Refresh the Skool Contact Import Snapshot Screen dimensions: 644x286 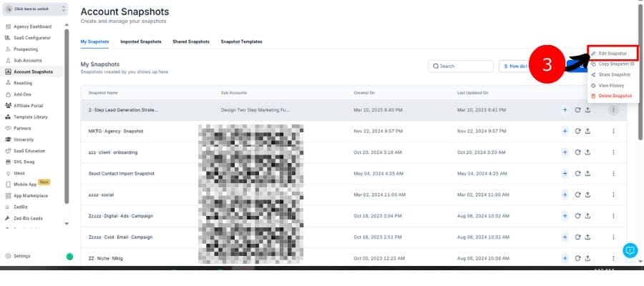577,174
